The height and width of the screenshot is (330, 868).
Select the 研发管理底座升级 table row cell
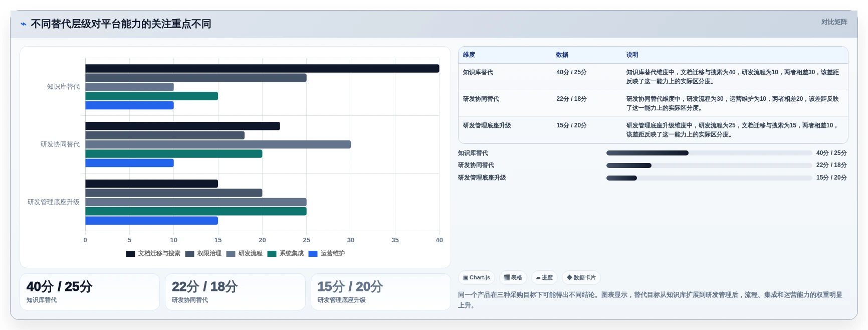487,125
